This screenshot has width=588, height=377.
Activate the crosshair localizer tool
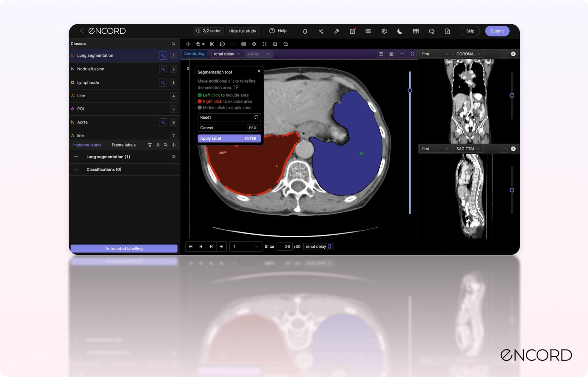254,44
